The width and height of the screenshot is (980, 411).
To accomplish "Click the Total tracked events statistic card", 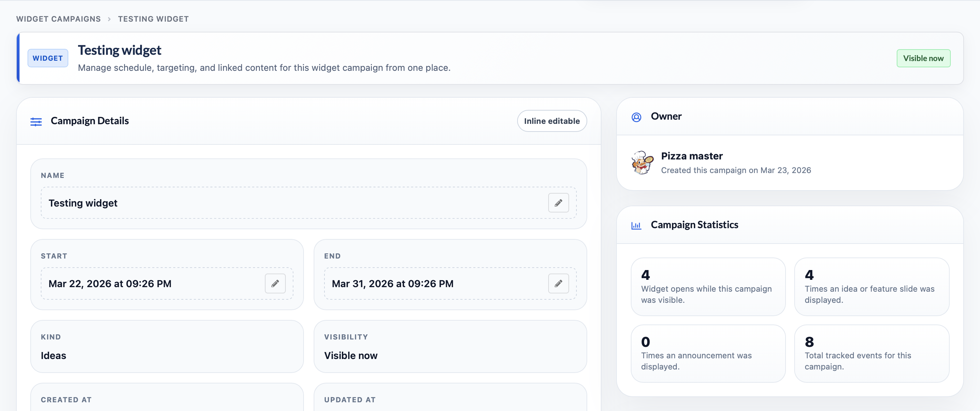I will [x=872, y=353].
